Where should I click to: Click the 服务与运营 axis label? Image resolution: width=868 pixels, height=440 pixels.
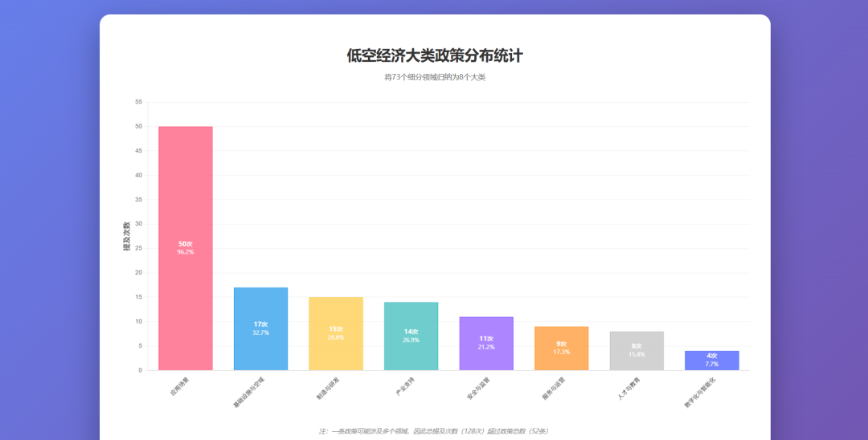553,389
